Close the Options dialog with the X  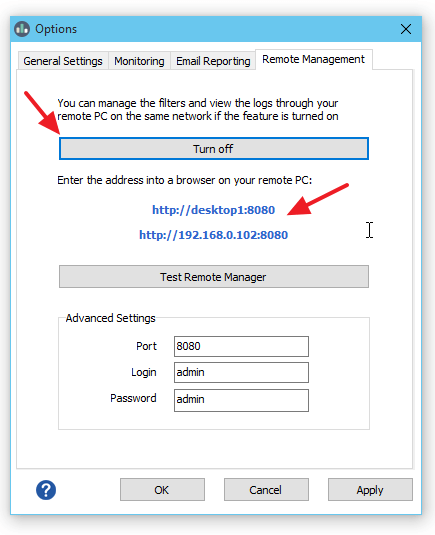(x=406, y=29)
